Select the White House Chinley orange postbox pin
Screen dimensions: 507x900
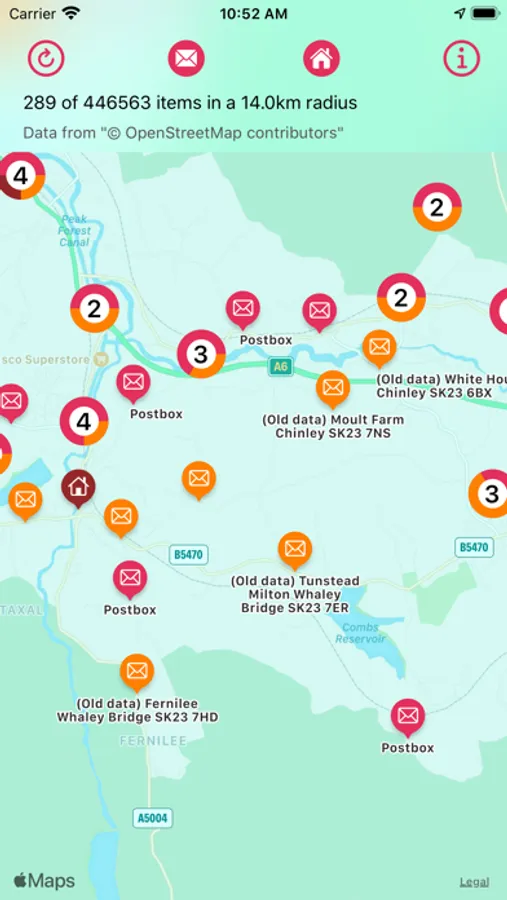click(x=379, y=348)
